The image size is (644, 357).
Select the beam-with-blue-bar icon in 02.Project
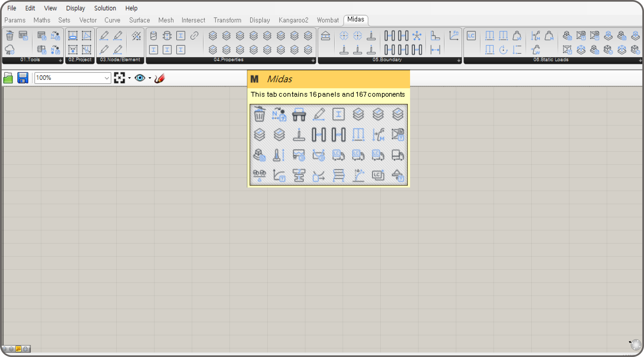[73, 35]
